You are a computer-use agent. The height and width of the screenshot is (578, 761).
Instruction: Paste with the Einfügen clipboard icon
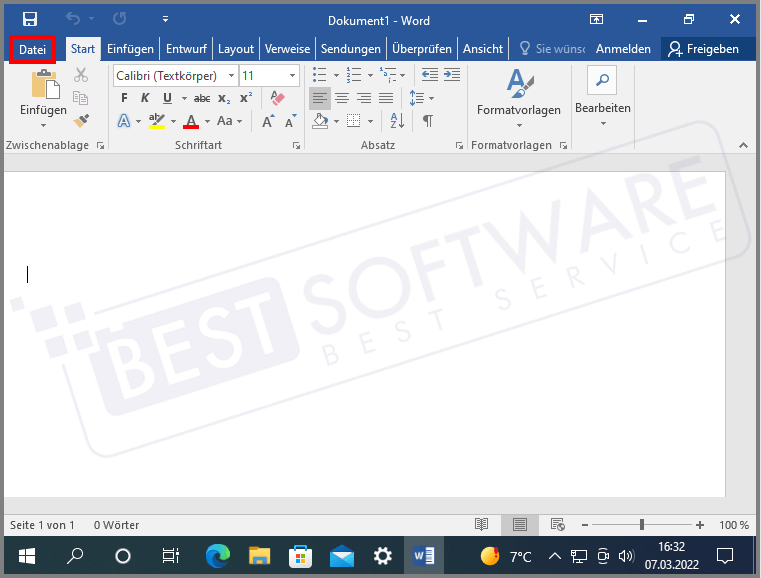click(45, 84)
